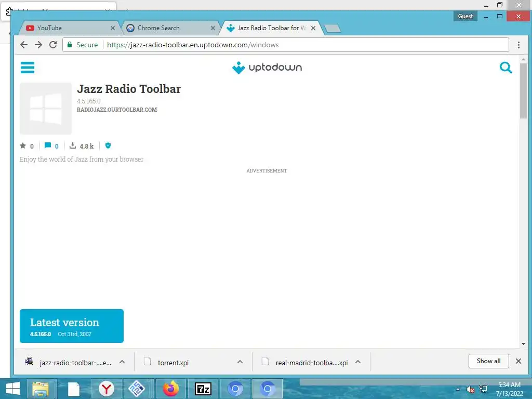Click the downloads count icon
The width and height of the screenshot is (532, 399).
[x=72, y=145]
